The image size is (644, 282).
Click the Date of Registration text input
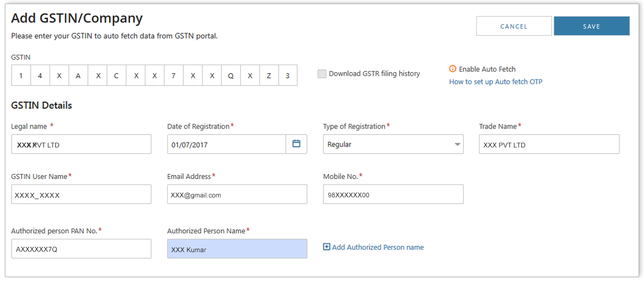(227, 144)
